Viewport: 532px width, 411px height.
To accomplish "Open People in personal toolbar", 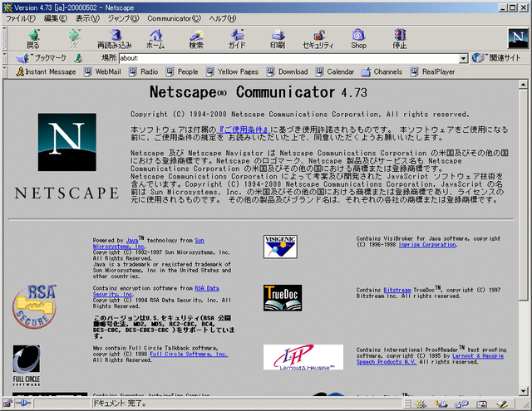I will (182, 72).
